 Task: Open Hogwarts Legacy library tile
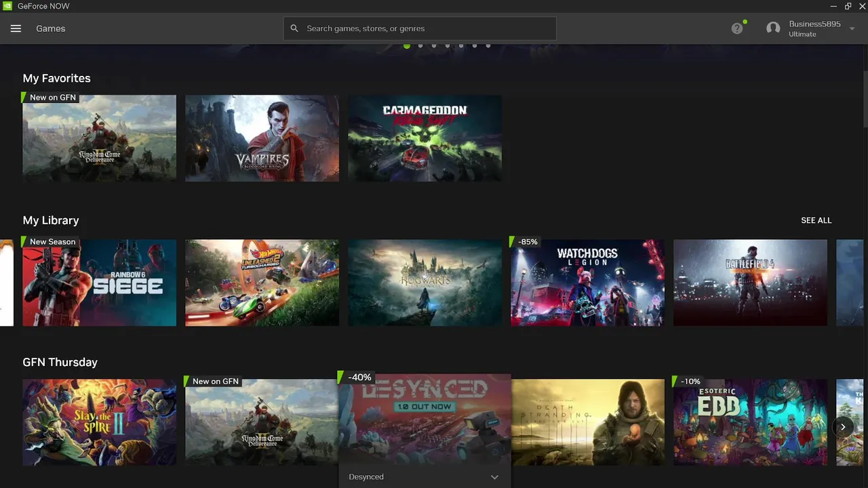(x=425, y=283)
